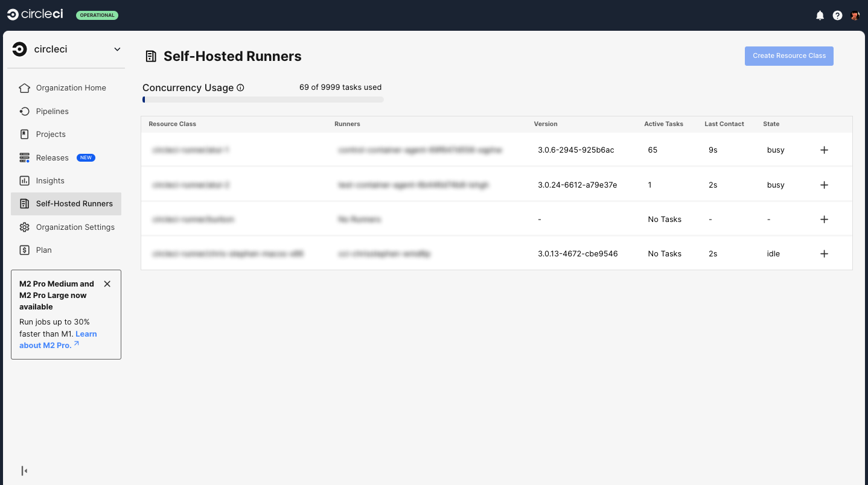The width and height of the screenshot is (868, 485).
Task: Open the help question mark menu
Action: coord(837,16)
